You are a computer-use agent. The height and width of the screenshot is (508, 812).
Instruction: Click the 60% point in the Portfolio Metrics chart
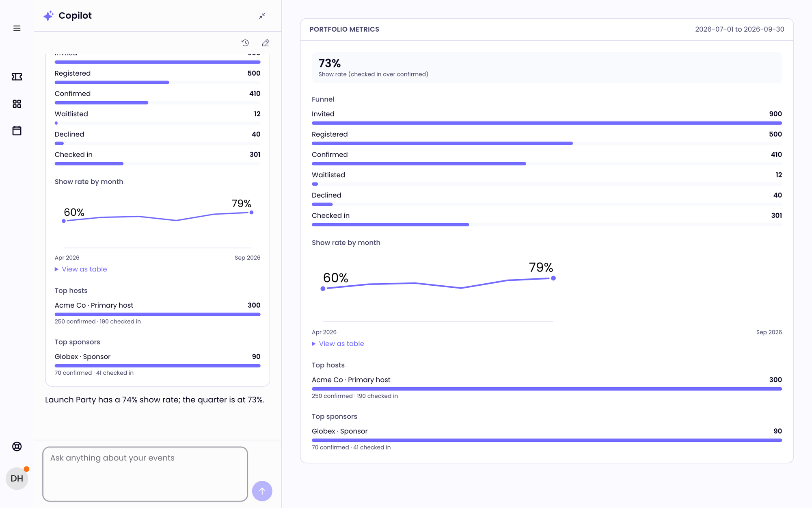[x=323, y=289]
